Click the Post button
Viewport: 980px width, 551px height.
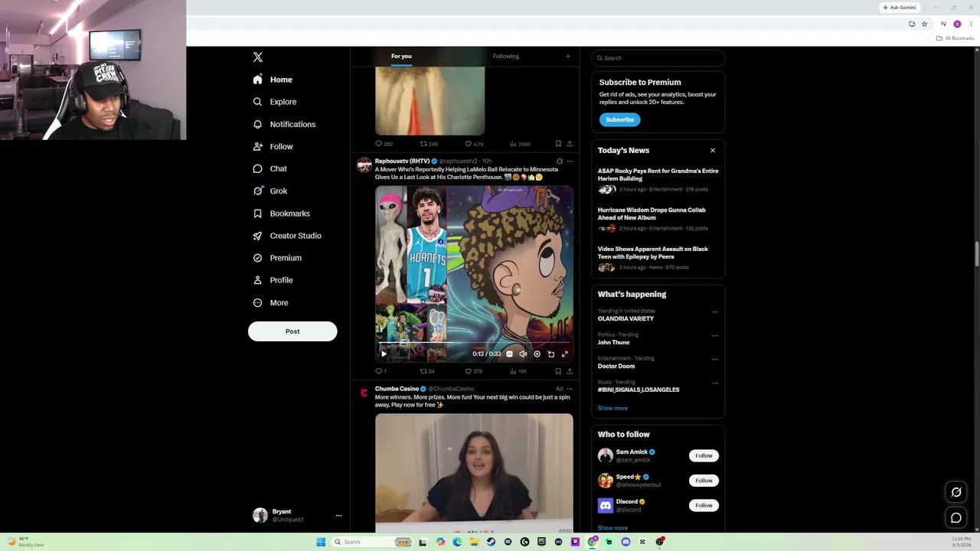(x=292, y=331)
